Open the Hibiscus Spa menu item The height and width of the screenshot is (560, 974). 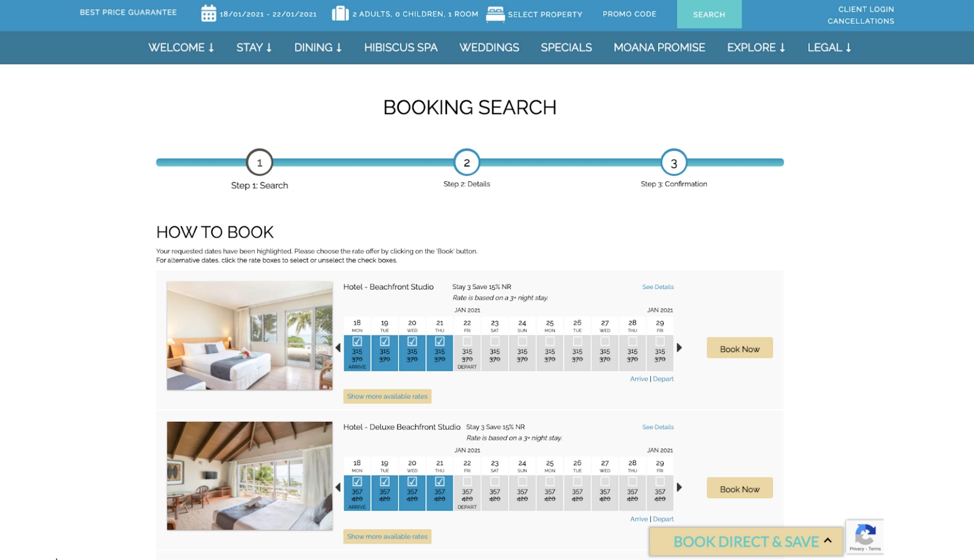[400, 48]
